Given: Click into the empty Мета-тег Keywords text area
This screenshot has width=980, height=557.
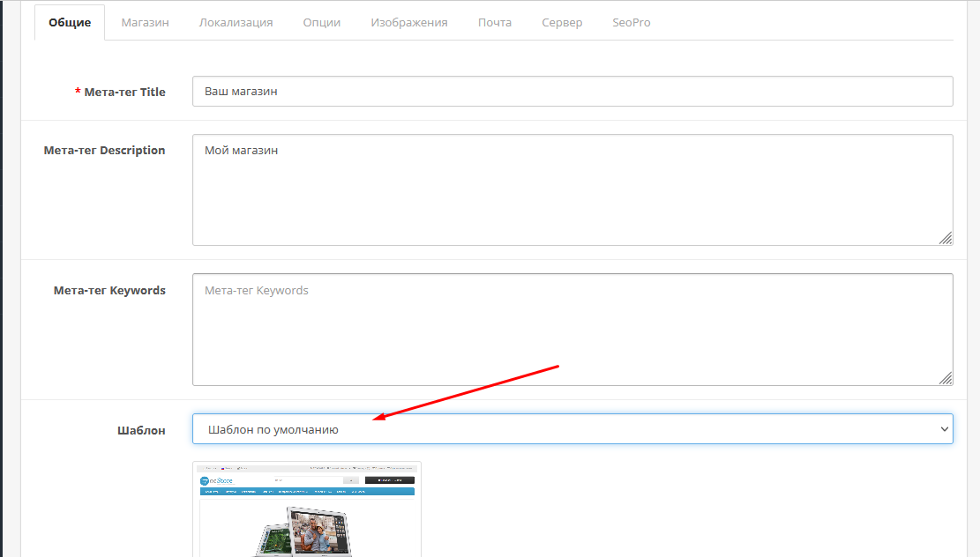Looking at the screenshot, I should (572, 329).
